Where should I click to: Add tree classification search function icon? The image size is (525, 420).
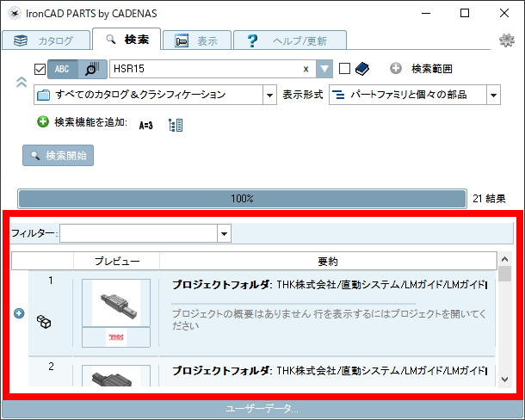(176, 126)
